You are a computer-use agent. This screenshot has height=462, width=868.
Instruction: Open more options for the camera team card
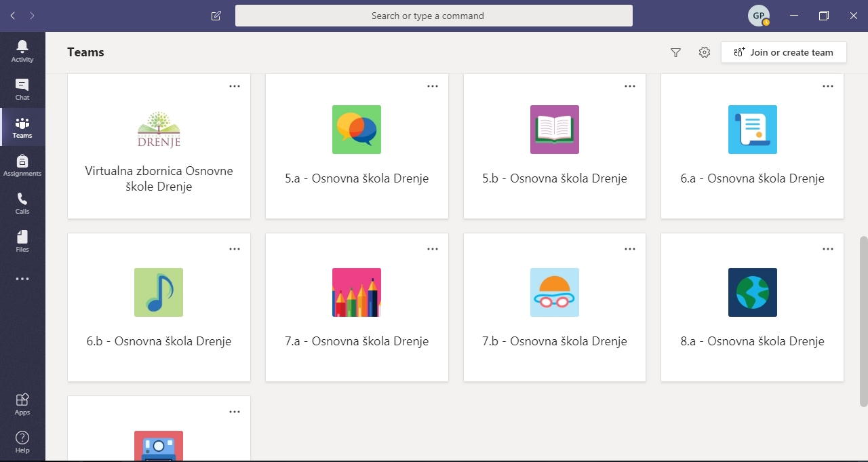235,412
